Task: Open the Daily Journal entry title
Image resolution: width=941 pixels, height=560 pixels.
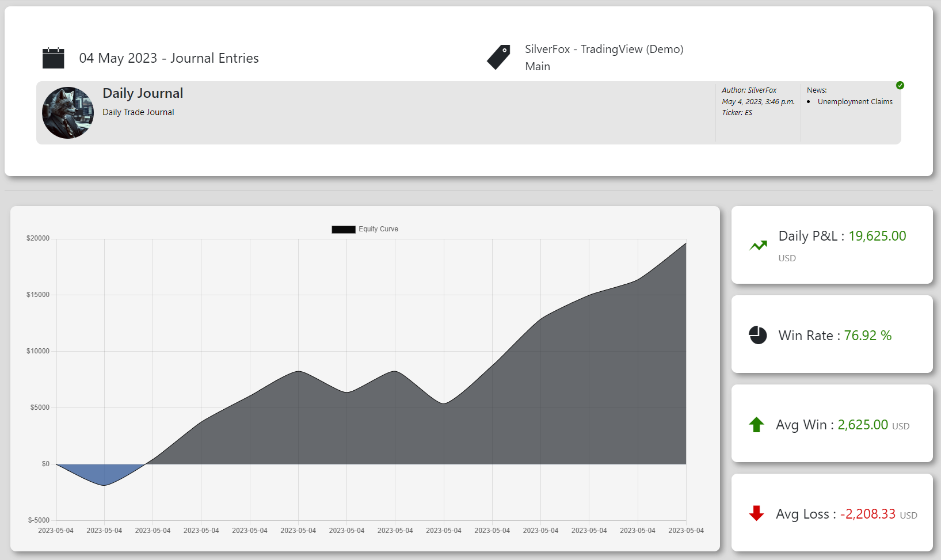Action: (143, 93)
